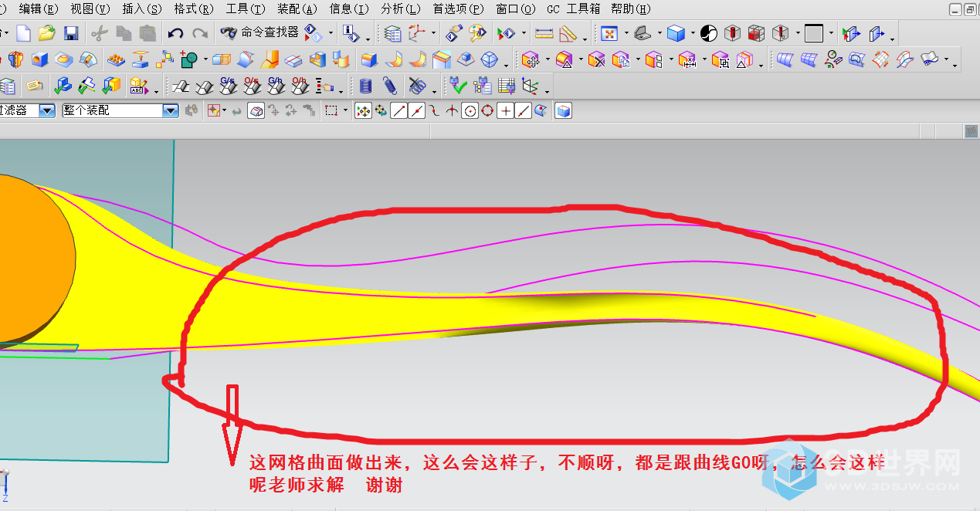This screenshot has width=980, height=511.
Task: Expand the command finder side dropdown arrow
Action: coord(331,33)
